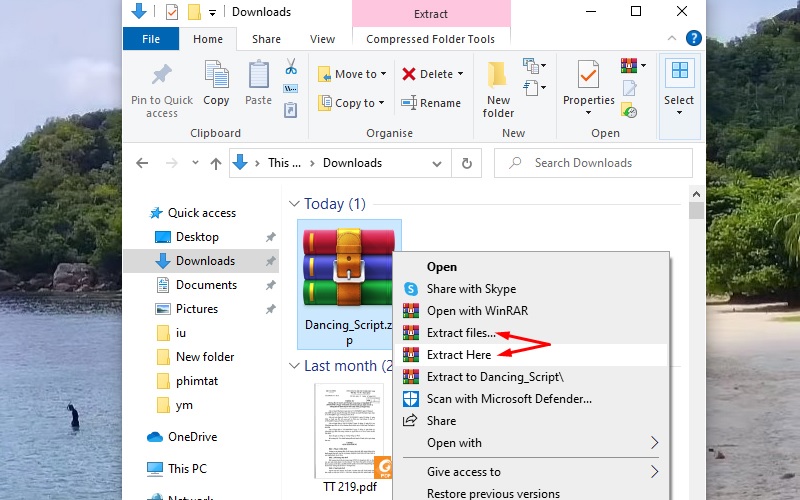This screenshot has height=500, width=800.
Task: Choose Open in the context menu
Action: tap(531, 267)
